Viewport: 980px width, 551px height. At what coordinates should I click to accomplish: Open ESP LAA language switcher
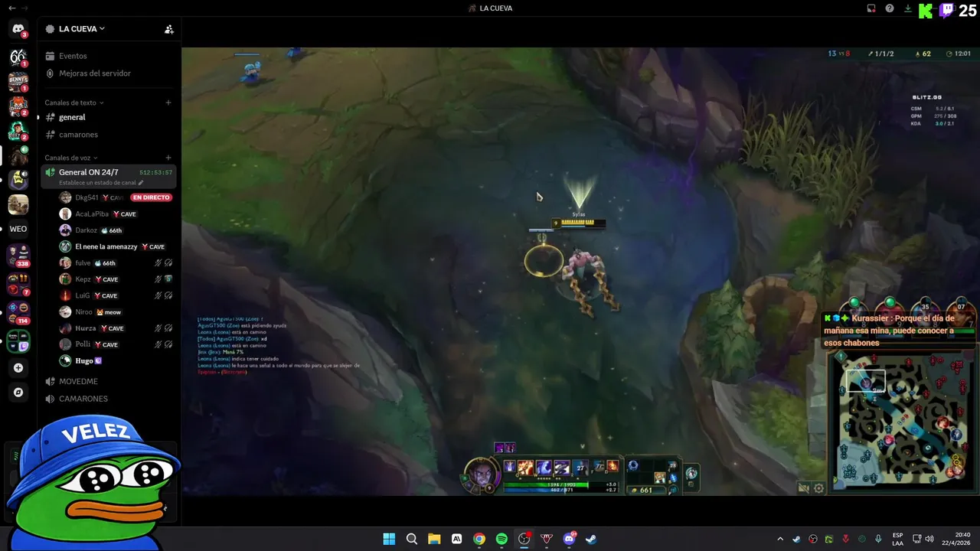(x=897, y=539)
